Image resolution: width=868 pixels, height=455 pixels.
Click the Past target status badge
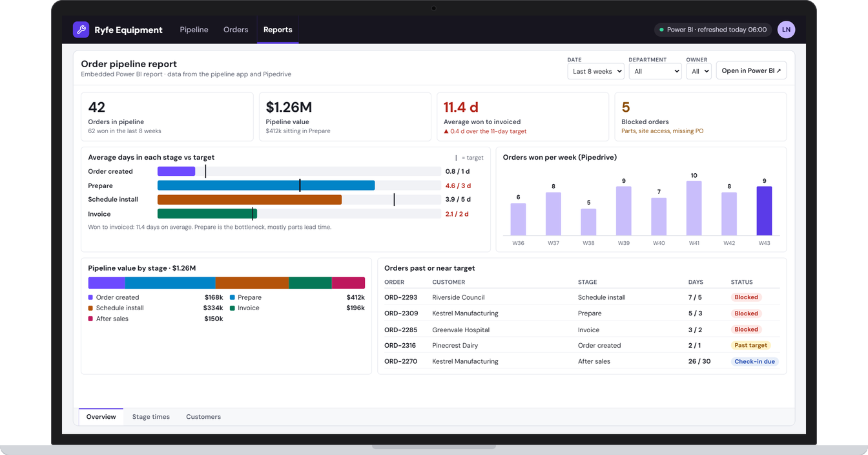coord(750,346)
